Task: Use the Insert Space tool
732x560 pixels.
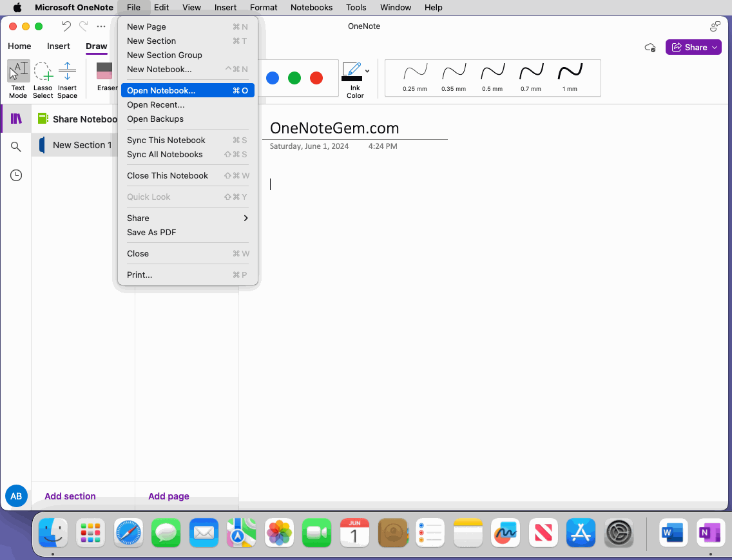Action: click(x=67, y=78)
